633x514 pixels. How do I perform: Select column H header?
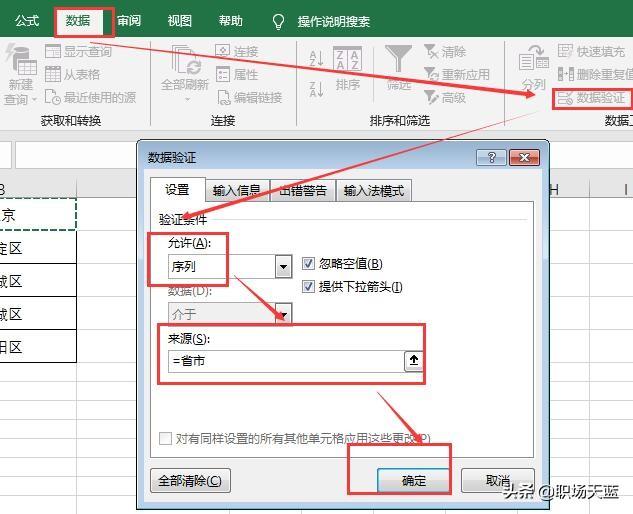(x=570, y=189)
